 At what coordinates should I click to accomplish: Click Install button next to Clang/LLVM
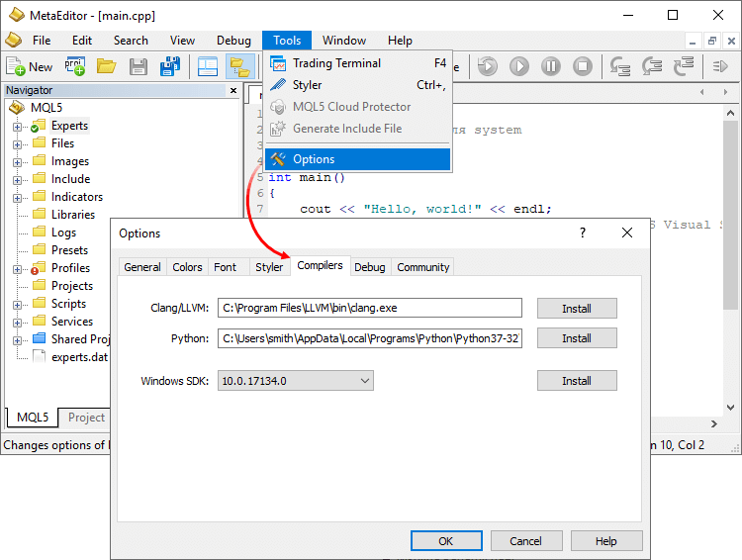[577, 309]
